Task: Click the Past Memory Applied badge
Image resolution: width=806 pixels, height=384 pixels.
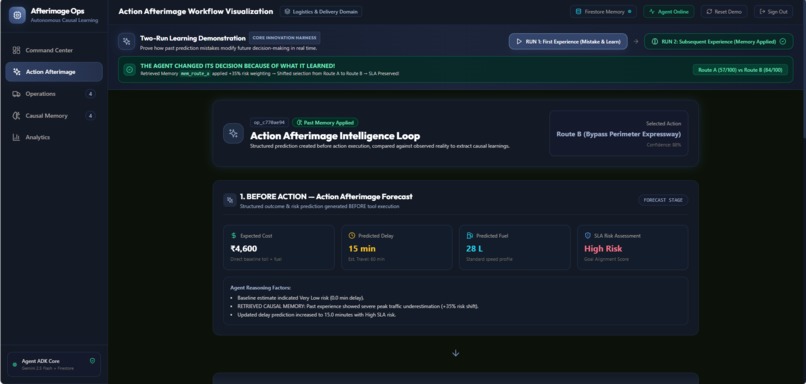Action: coord(325,123)
